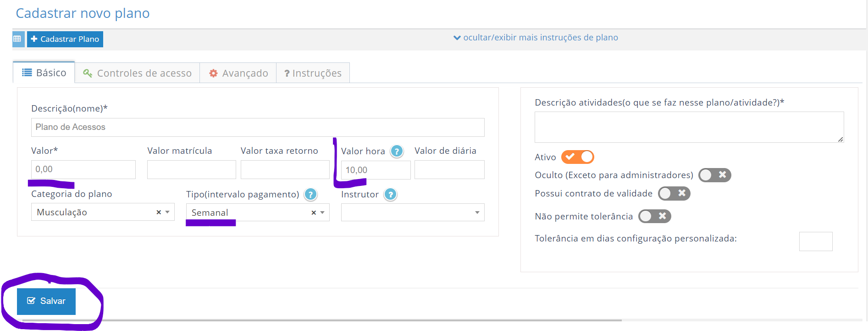Switch to Controles de acesso tab
Image resolution: width=868 pixels, height=331 pixels.
(x=137, y=73)
